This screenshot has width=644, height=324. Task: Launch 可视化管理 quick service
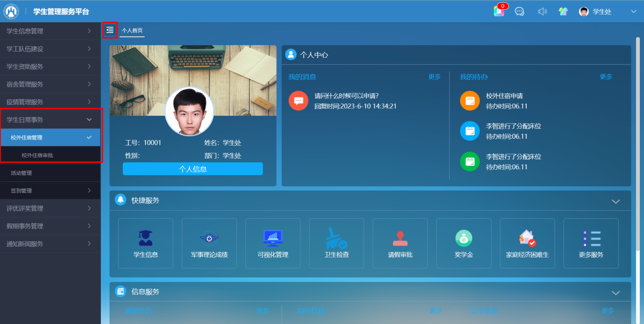[x=273, y=243]
